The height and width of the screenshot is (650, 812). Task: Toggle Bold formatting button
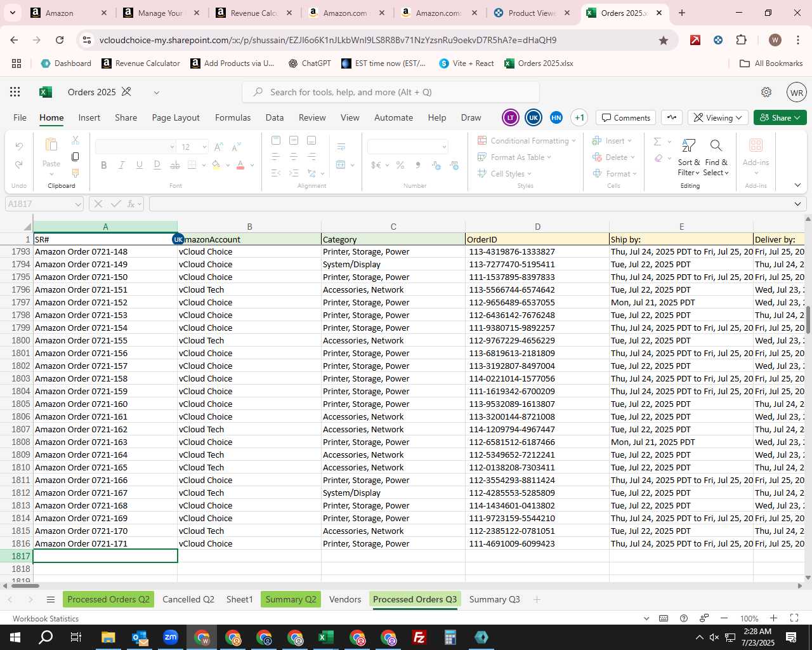click(x=103, y=165)
